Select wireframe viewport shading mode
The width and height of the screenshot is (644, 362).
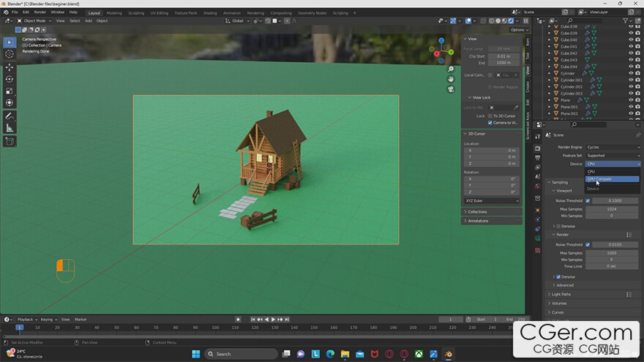point(492,21)
